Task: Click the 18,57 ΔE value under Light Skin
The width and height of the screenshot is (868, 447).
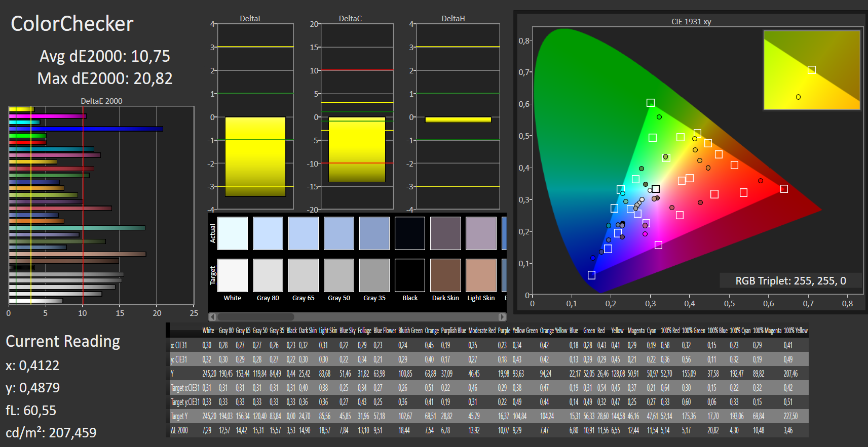Action: (324, 430)
